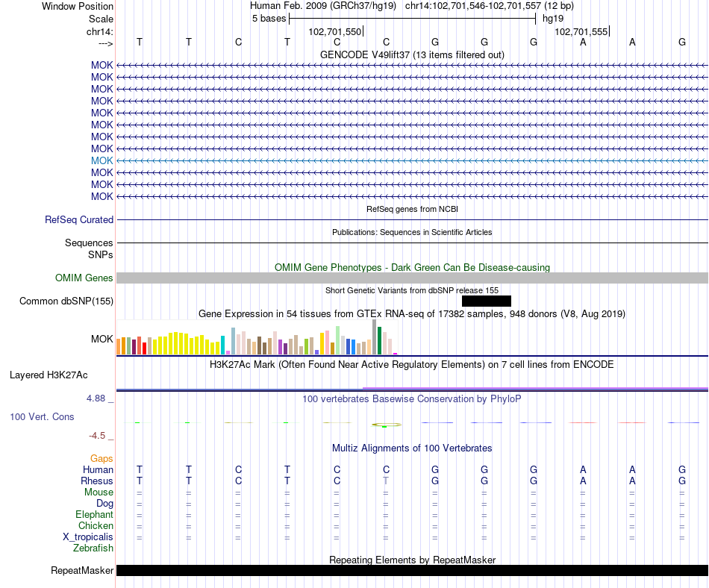This screenshot has width=709, height=588.
Task: Click the tallest gray bar in GTEx chart
Action: 375,337
